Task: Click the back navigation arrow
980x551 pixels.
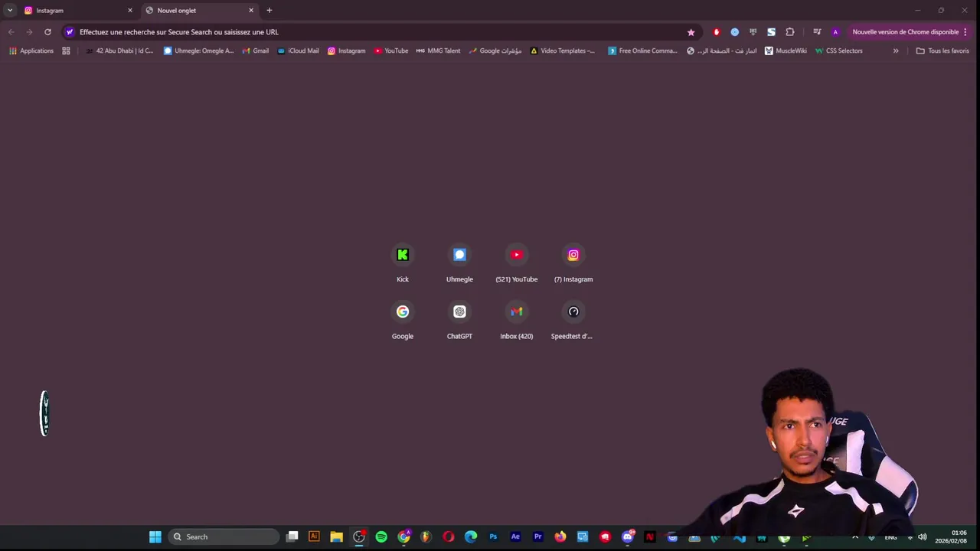Action: pos(11,32)
